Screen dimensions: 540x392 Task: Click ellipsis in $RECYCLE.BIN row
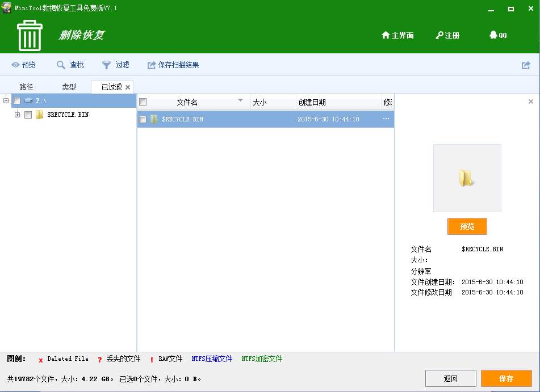click(x=386, y=119)
